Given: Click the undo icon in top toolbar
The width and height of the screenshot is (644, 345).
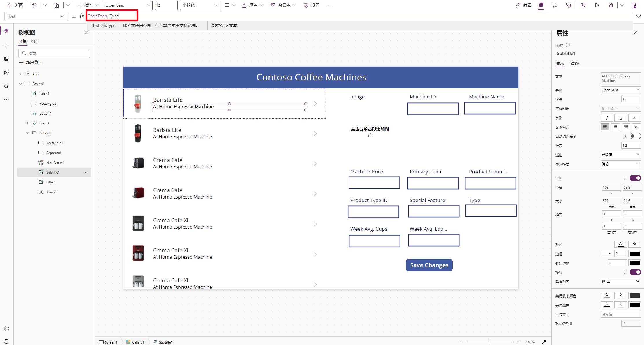Looking at the screenshot, I should click(x=34, y=5).
